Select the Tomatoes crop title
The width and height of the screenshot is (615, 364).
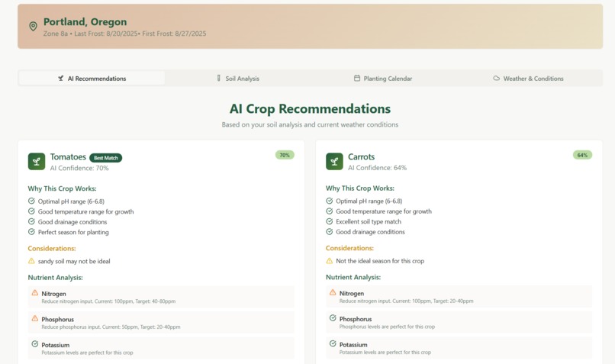[x=68, y=157]
